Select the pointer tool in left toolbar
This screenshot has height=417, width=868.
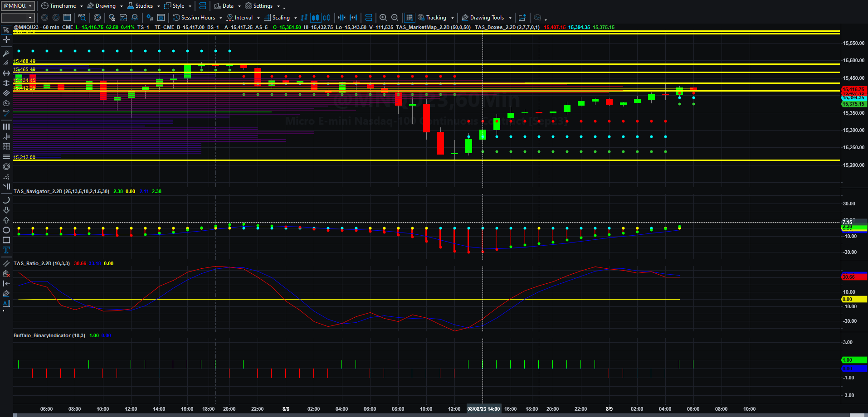pyautogui.click(x=6, y=30)
